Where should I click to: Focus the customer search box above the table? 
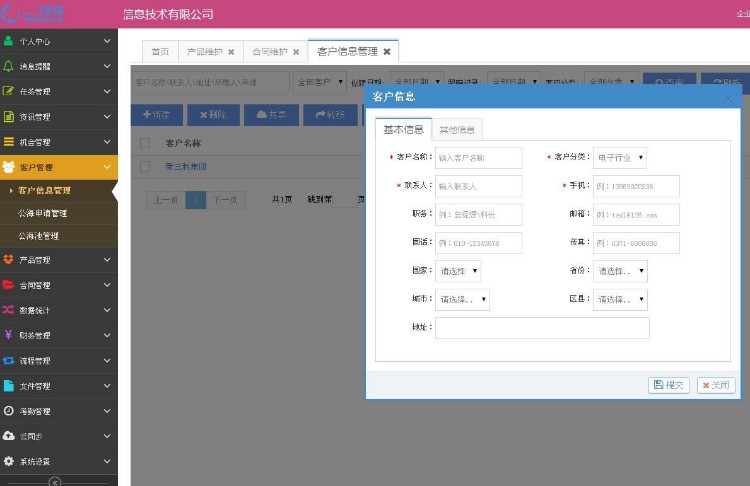click(x=210, y=82)
